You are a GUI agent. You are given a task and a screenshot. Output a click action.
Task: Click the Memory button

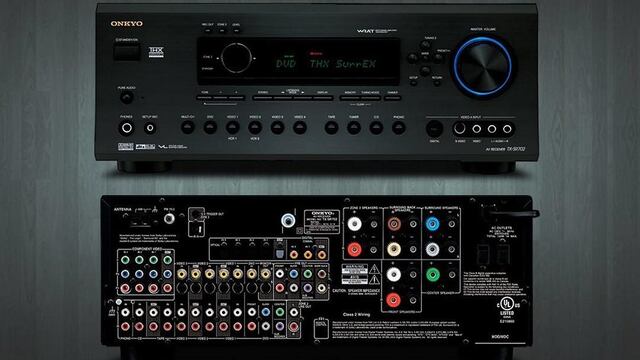click(350, 98)
